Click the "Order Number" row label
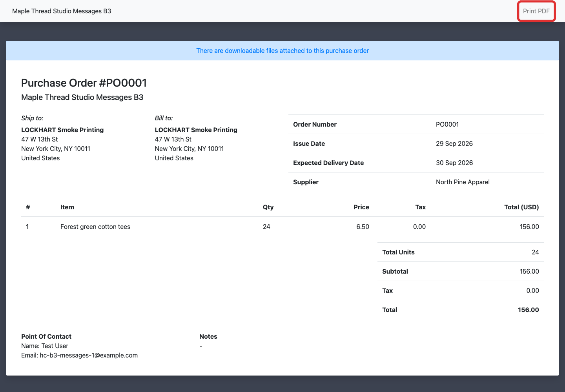Viewport: 565px width, 392px height. (315, 124)
